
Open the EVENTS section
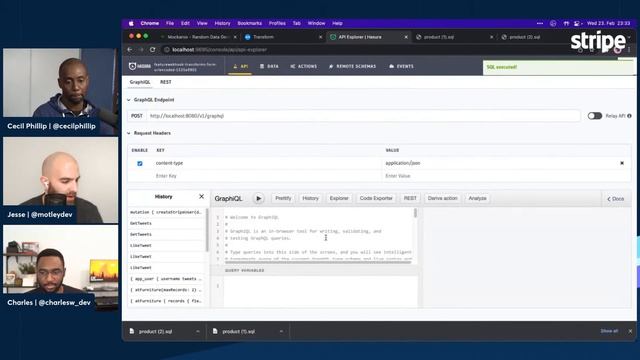pos(402,66)
